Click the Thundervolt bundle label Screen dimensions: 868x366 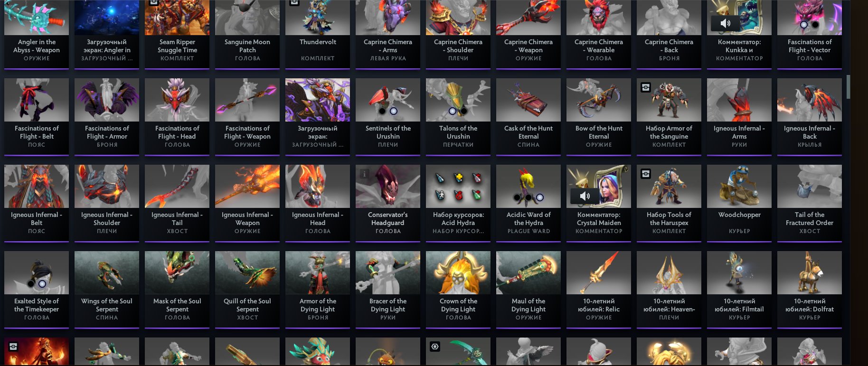click(x=318, y=42)
